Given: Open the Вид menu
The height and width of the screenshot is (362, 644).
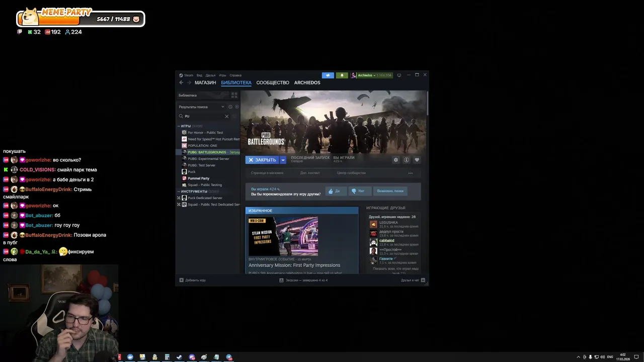Looking at the screenshot, I should coord(199,75).
